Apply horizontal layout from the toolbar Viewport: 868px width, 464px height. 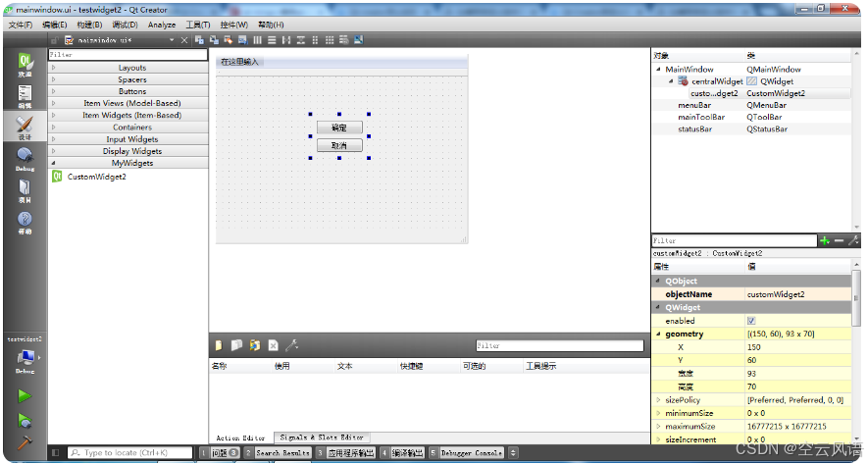click(257, 40)
